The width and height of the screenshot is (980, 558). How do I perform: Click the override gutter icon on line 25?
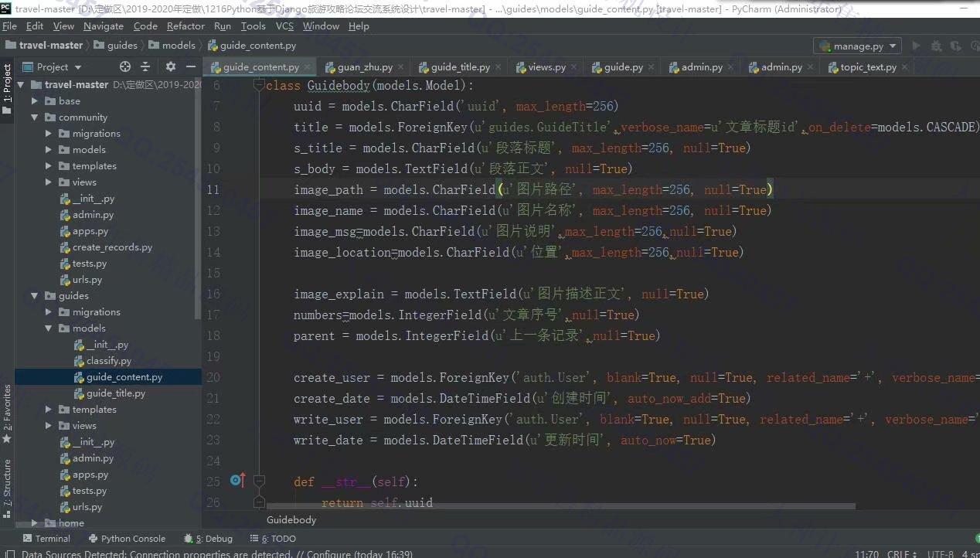pyautogui.click(x=237, y=481)
